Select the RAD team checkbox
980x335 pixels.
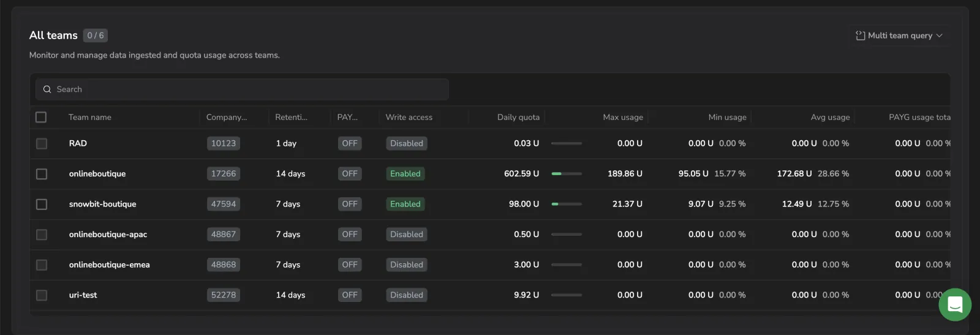[x=42, y=143]
